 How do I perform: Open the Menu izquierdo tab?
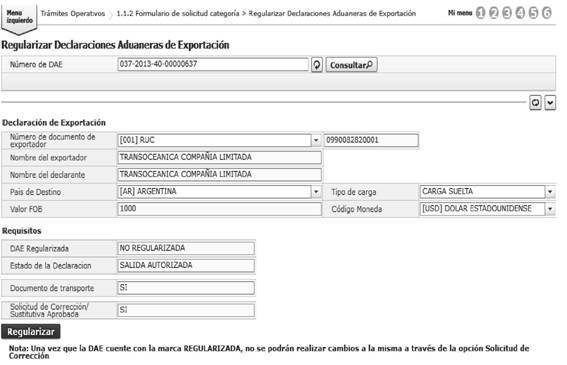coord(19,18)
